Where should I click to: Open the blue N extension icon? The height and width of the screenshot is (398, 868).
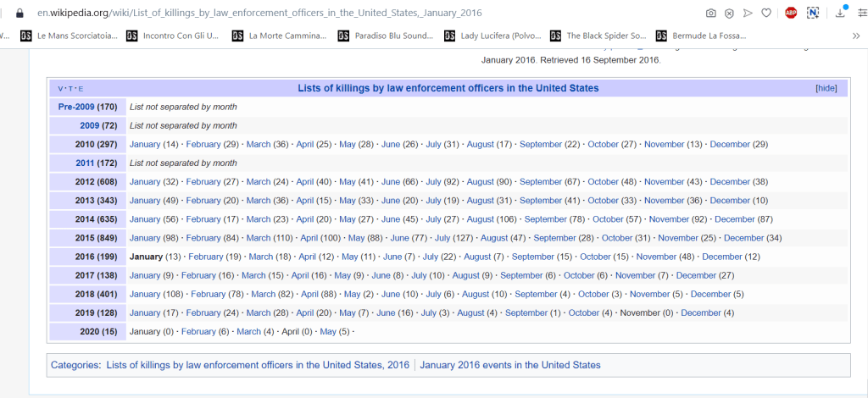tap(813, 13)
